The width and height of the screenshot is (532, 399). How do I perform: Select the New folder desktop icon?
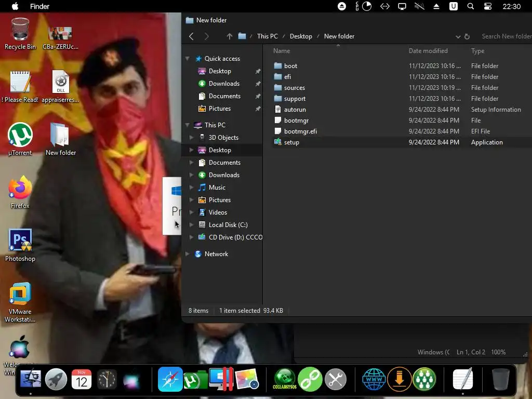(60, 139)
